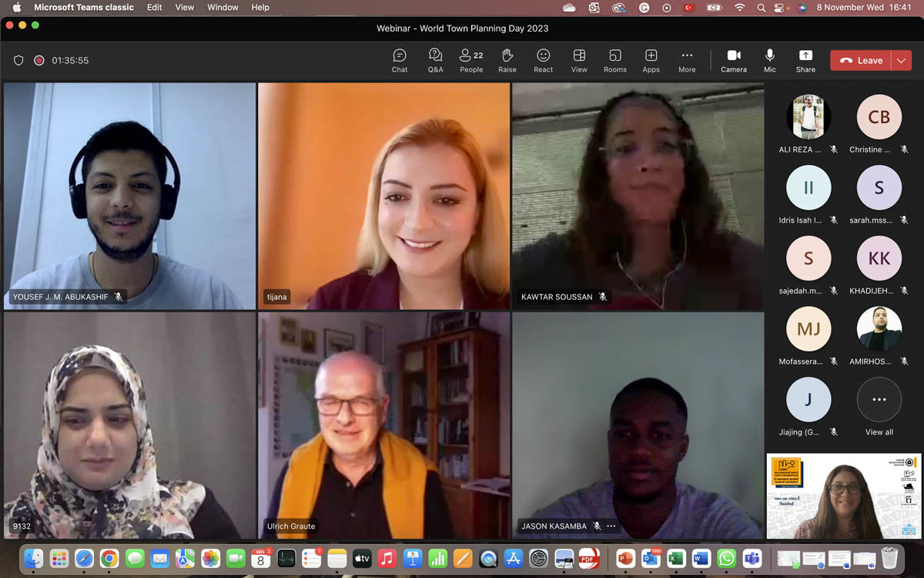View all participants in the sidebar
Viewport: 924px width, 578px height.
879,406
